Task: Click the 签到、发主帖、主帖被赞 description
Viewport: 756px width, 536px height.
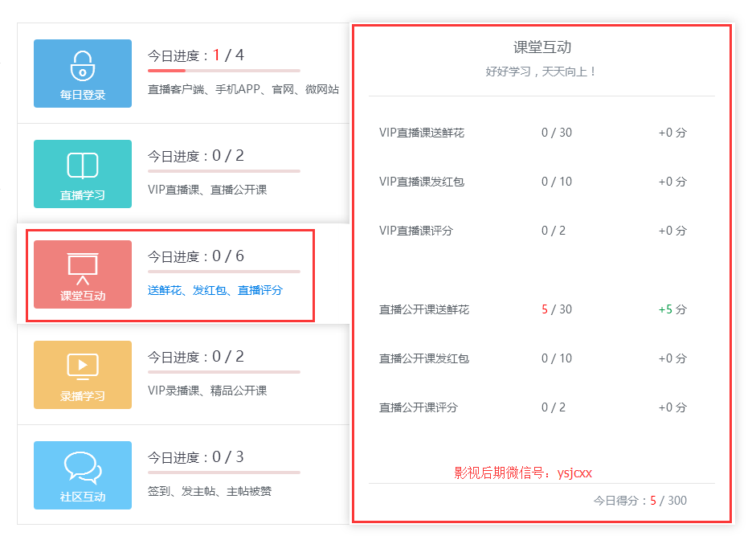Action: 210,491
